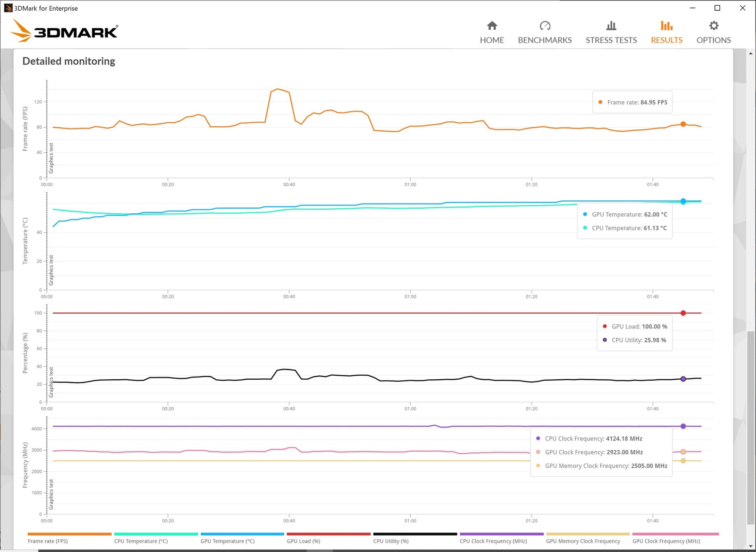756x552 pixels.
Task: Open Stress Tests via its bar chart icon
Action: 611,26
